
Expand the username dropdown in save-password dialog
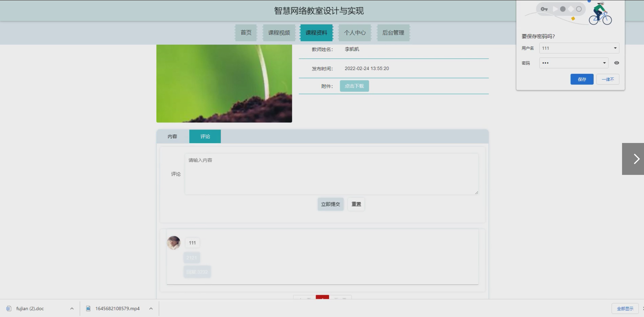615,48
